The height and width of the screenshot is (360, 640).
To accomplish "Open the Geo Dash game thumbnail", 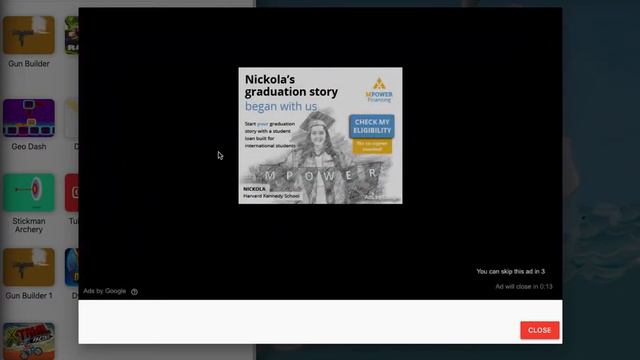I will [x=29, y=118].
